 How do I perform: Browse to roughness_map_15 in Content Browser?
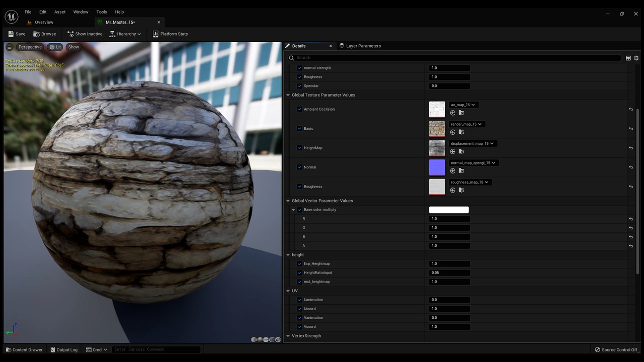click(461, 190)
